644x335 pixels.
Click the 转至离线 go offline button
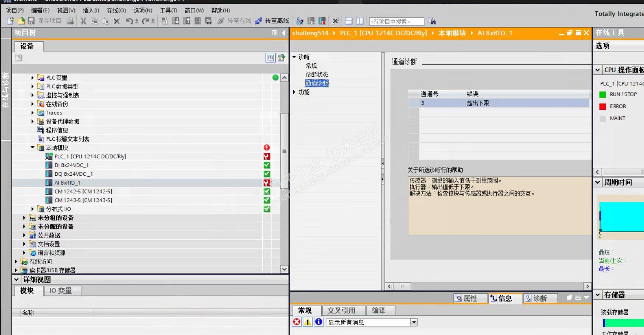click(272, 21)
